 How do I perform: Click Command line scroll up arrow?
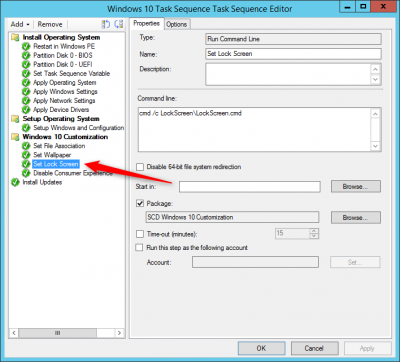[376, 114]
